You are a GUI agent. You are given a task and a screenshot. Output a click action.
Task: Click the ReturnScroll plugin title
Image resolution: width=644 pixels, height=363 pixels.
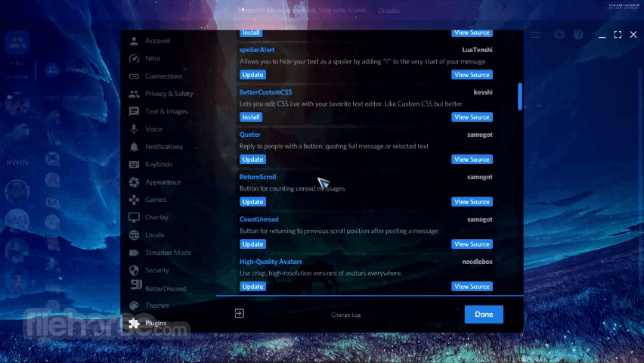pyautogui.click(x=258, y=177)
